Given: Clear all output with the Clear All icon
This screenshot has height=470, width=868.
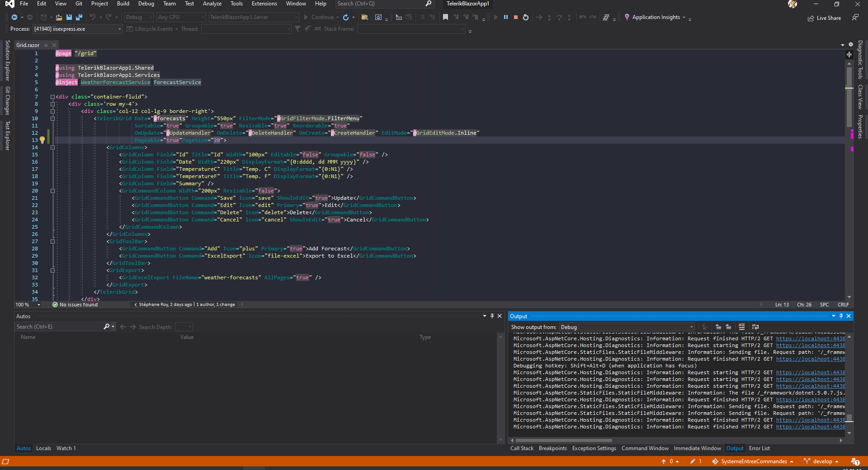Looking at the screenshot, I should 741,327.
